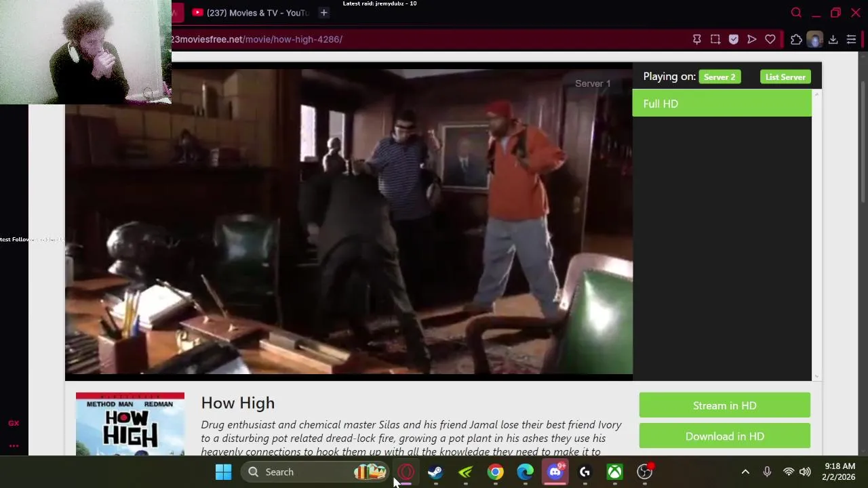Click the movie video player

point(349,222)
